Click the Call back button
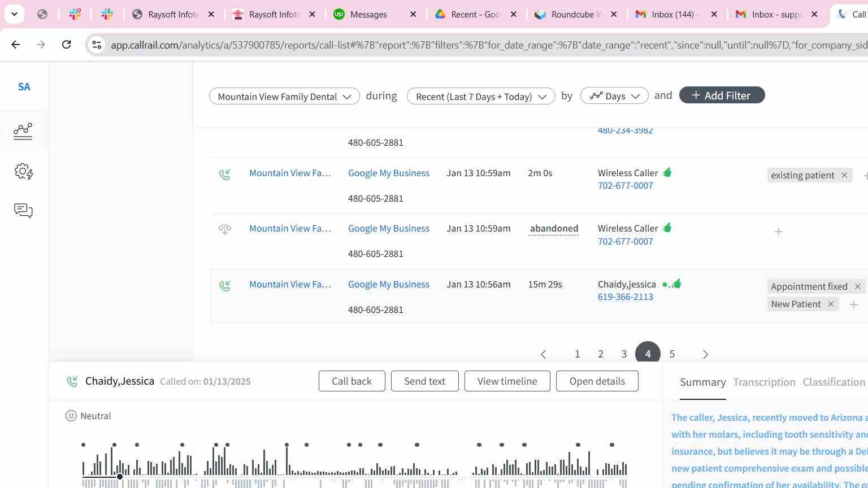The width and height of the screenshot is (868, 488). coord(351,381)
